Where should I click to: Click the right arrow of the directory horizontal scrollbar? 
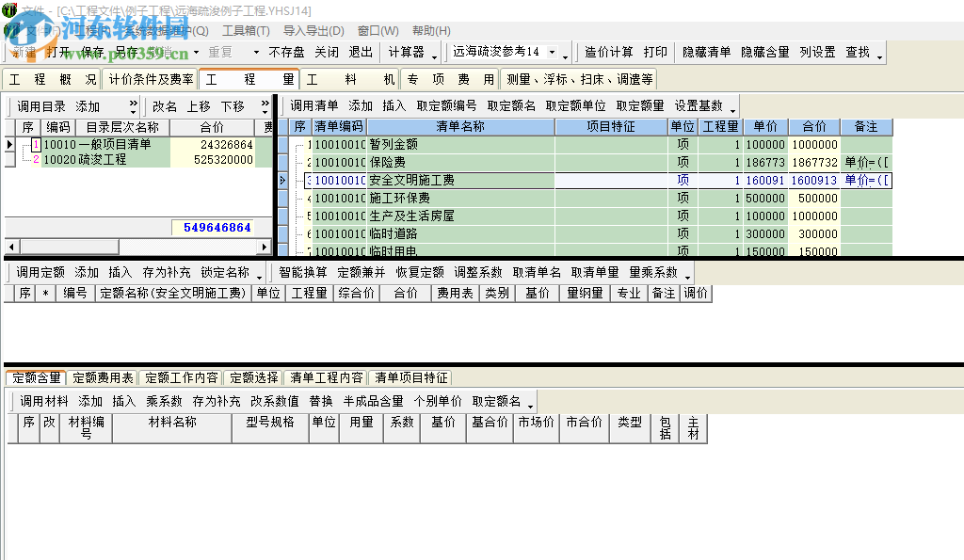[x=265, y=248]
